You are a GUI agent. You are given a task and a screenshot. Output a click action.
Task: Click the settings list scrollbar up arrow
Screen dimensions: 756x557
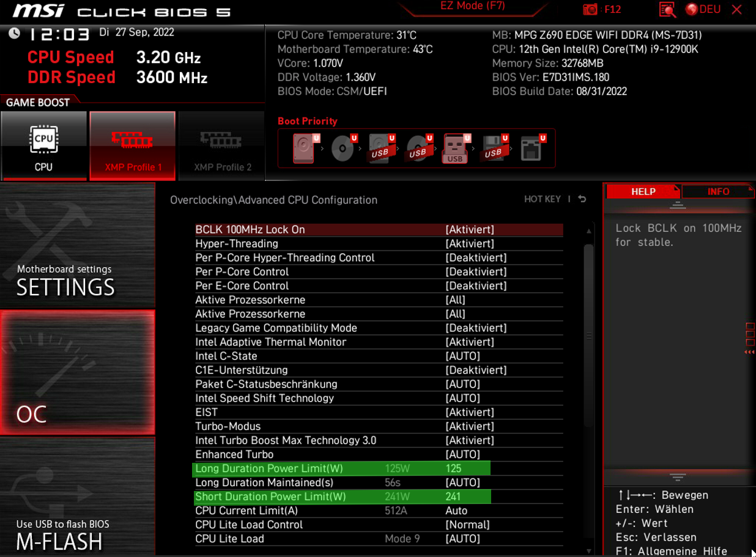coord(589,232)
